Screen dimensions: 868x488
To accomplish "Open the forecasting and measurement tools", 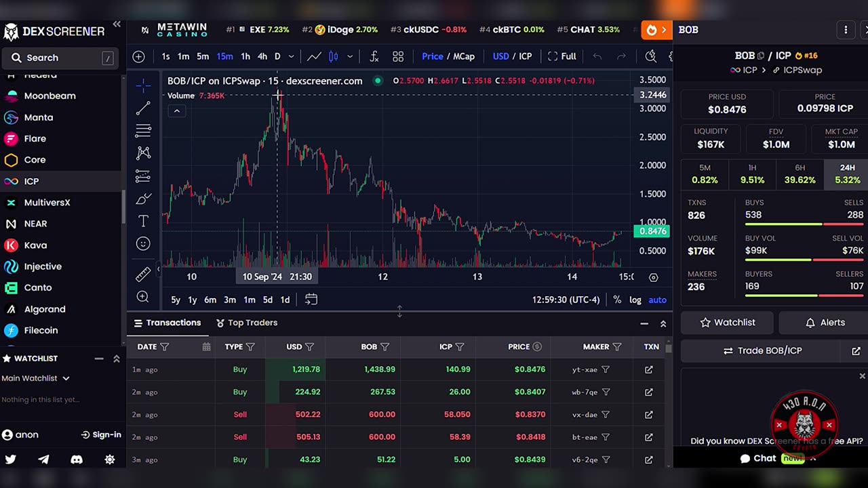I will (x=143, y=176).
